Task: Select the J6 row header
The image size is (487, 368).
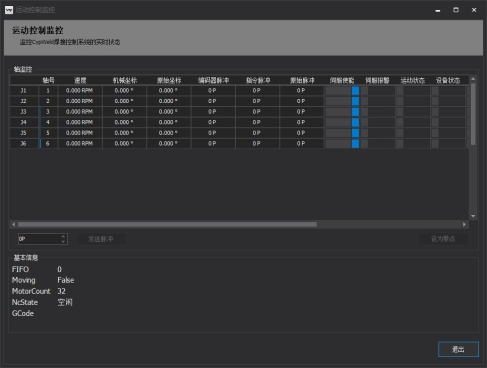Action: tap(24, 144)
